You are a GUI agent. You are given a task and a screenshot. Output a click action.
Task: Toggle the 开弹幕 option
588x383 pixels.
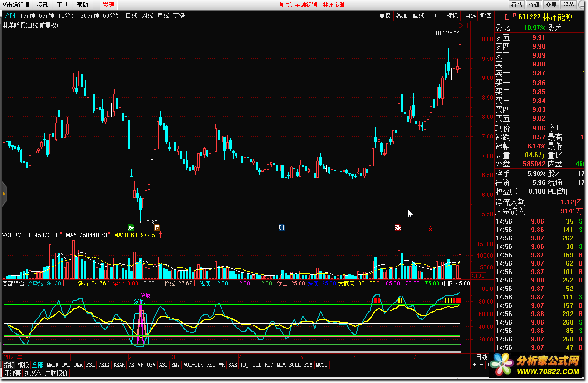coord(13,373)
